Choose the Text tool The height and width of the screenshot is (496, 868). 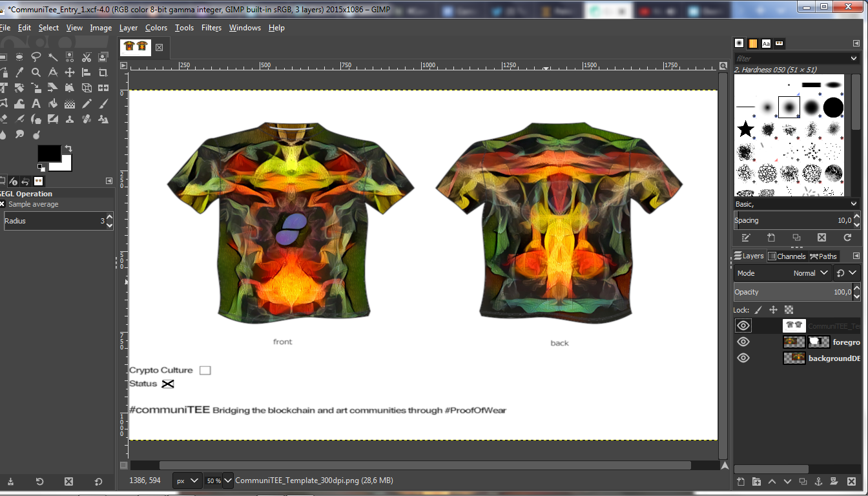pos(36,103)
